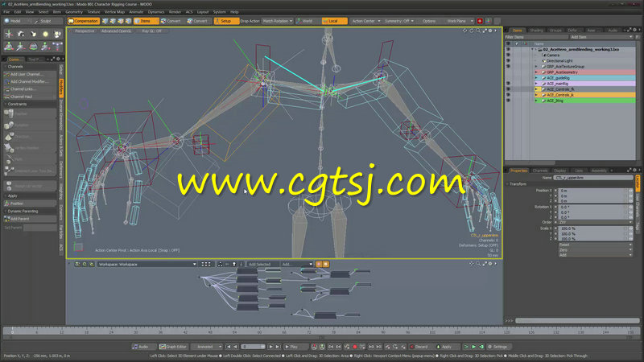Click the viewport rotate icon
644x362 pixels.
(471, 31)
